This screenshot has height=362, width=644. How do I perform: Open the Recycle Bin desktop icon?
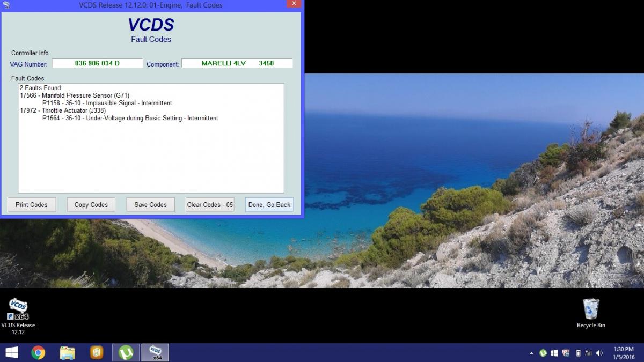pos(591,313)
